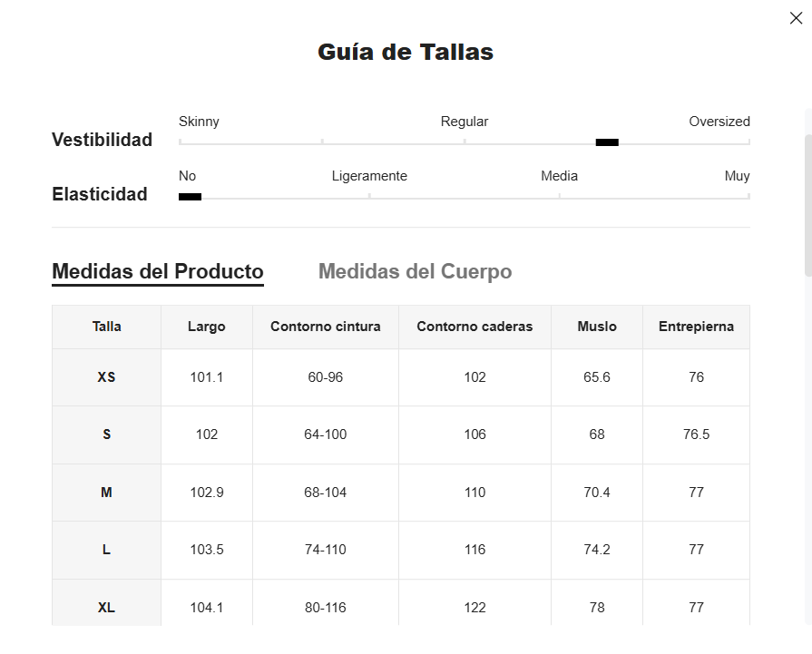This screenshot has height=654, width=812.
Task: Click the Talla column header
Action: click(106, 327)
